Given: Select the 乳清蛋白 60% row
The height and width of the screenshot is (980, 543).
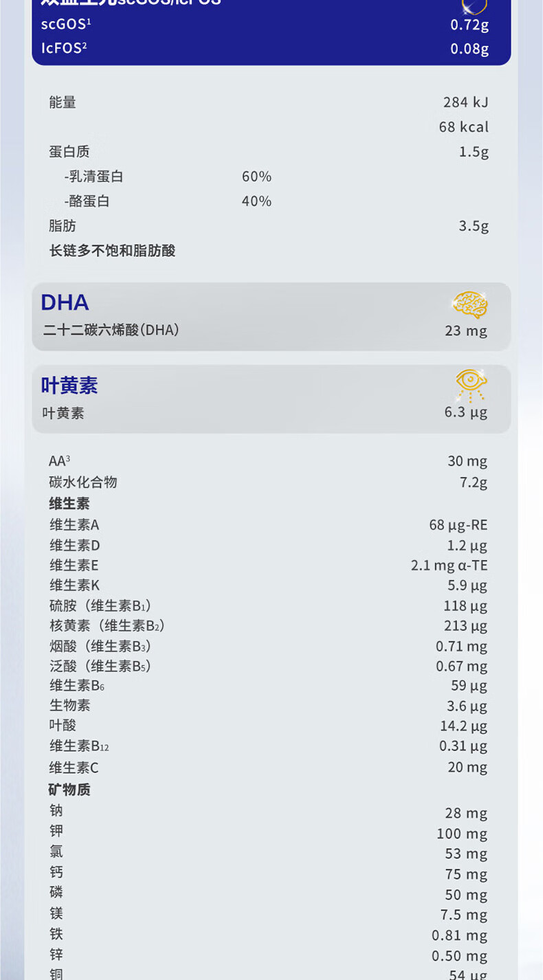Looking at the screenshot, I should tap(168, 177).
